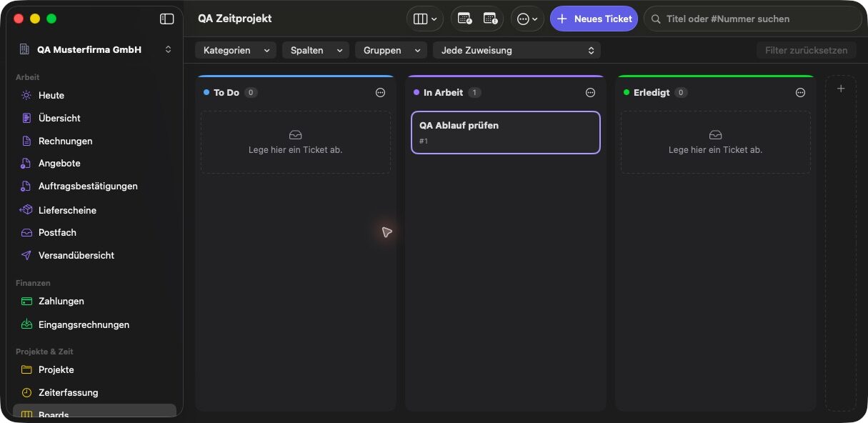Screen dimensions: 868x423
Task: Click the Projekte & Zeit section header
Action: tap(44, 352)
